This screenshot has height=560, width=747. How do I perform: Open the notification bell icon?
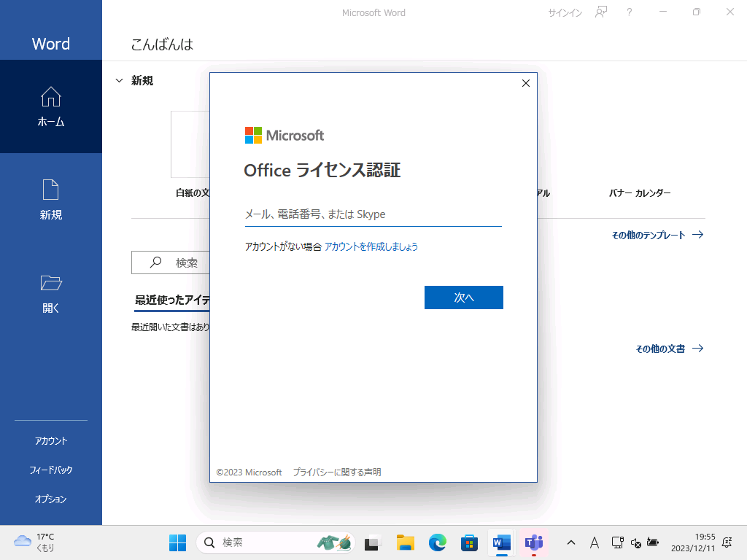click(x=727, y=542)
